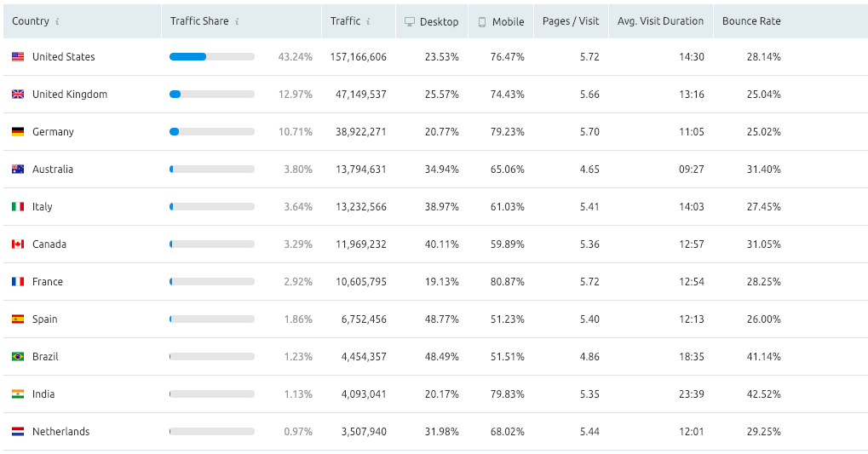The width and height of the screenshot is (868, 454).
Task: Click the France flag icon
Action: click(x=18, y=281)
